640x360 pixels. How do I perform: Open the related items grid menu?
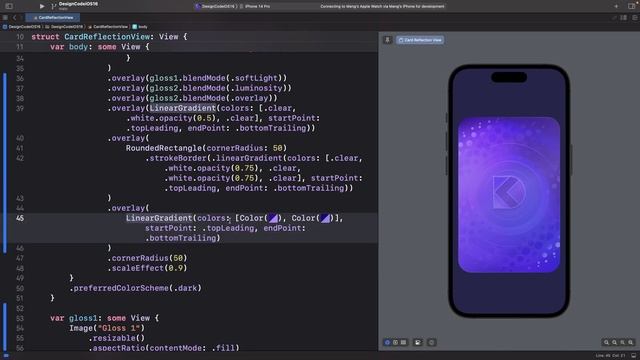pyautogui.click(x=5, y=18)
